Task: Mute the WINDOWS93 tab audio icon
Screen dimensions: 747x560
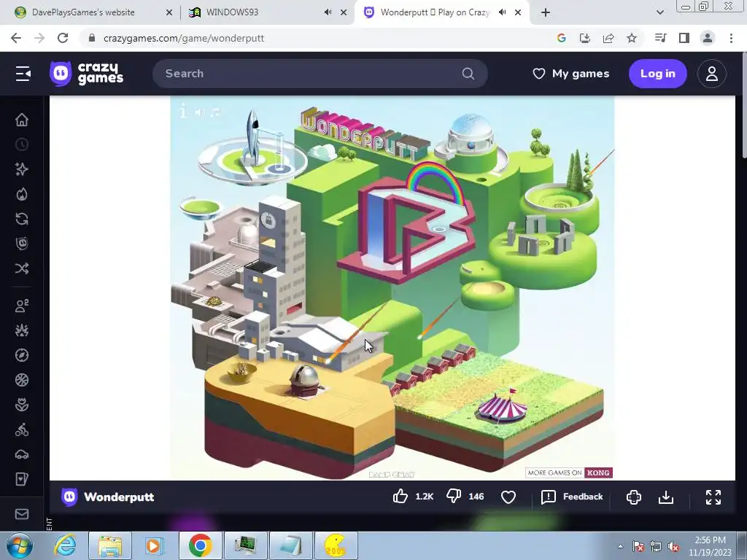Action: (x=328, y=12)
